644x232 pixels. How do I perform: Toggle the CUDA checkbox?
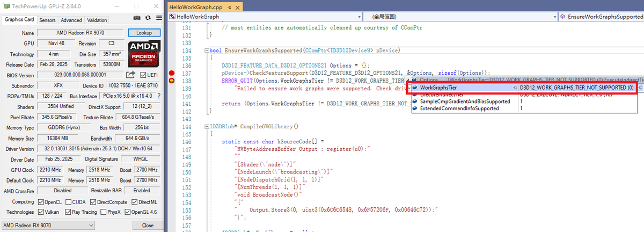point(67,202)
